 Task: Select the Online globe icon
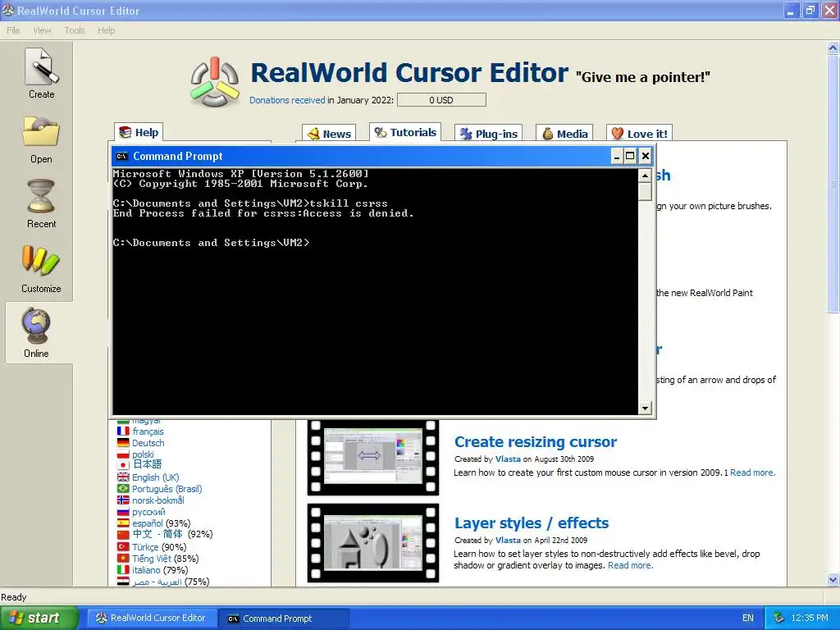coord(36,326)
